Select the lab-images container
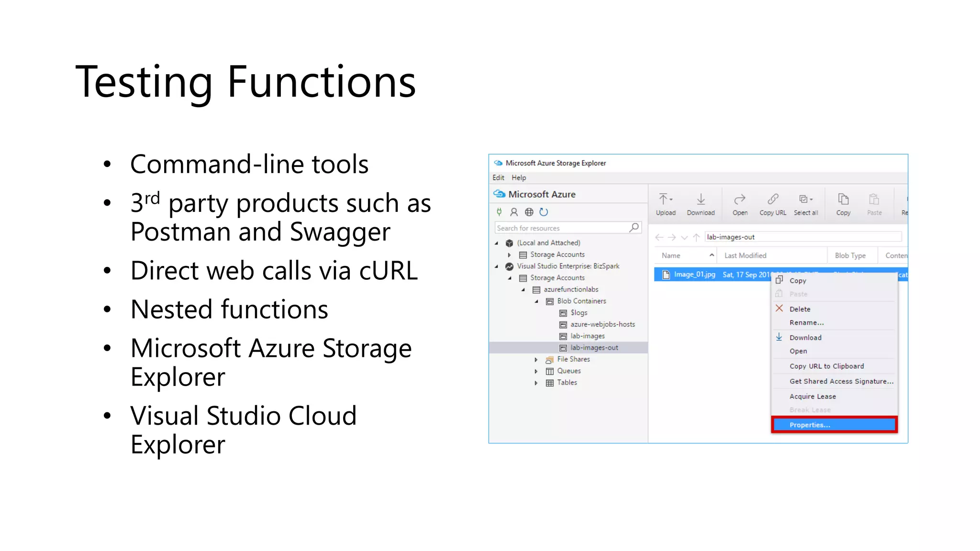Image resolution: width=980 pixels, height=551 pixels. pos(587,336)
